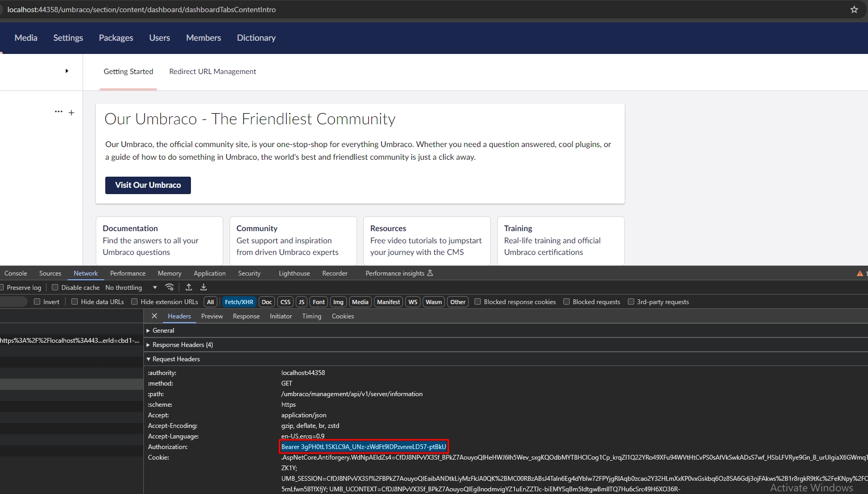The width and height of the screenshot is (868, 494).
Task: Switch to the Redirect URL Management tab
Action: pyautogui.click(x=213, y=71)
